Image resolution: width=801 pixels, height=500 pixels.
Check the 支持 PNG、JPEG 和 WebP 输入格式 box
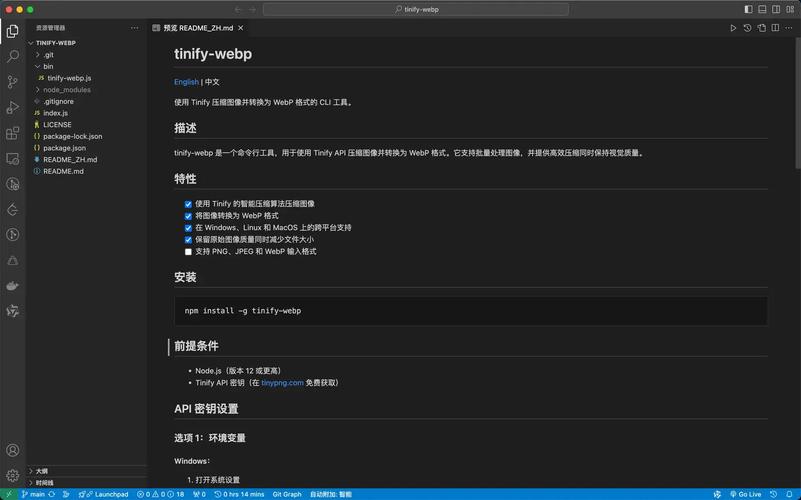coord(188,252)
